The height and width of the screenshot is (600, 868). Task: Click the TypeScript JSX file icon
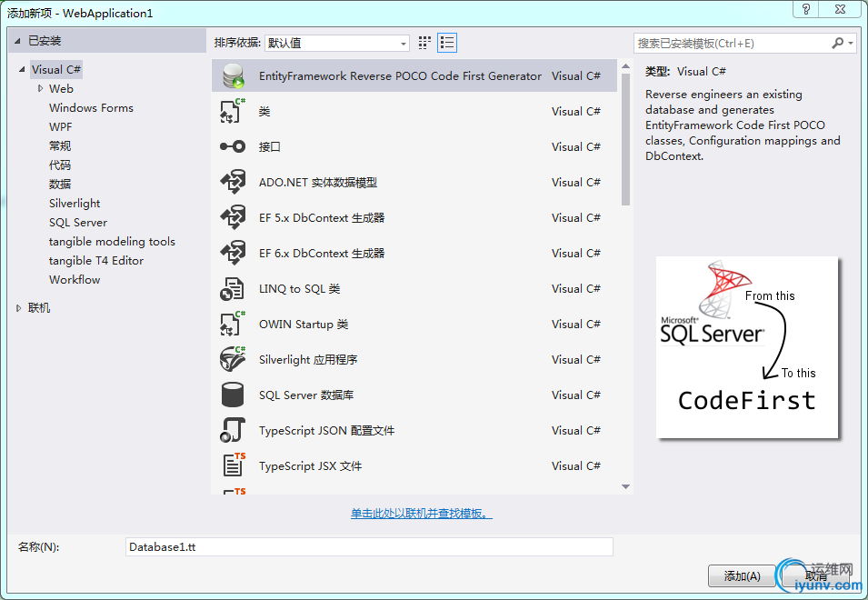pos(234,465)
